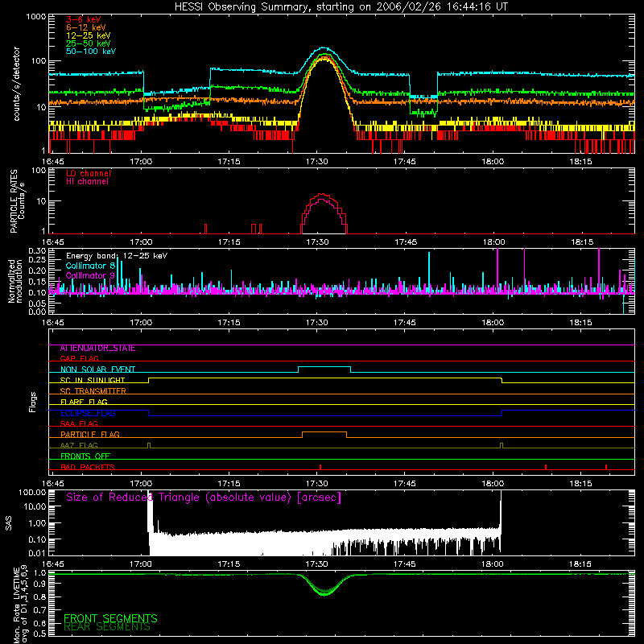The width and height of the screenshot is (644, 644).
Task: Click the 'Normalized modulation' axis title
Action: 14,281
